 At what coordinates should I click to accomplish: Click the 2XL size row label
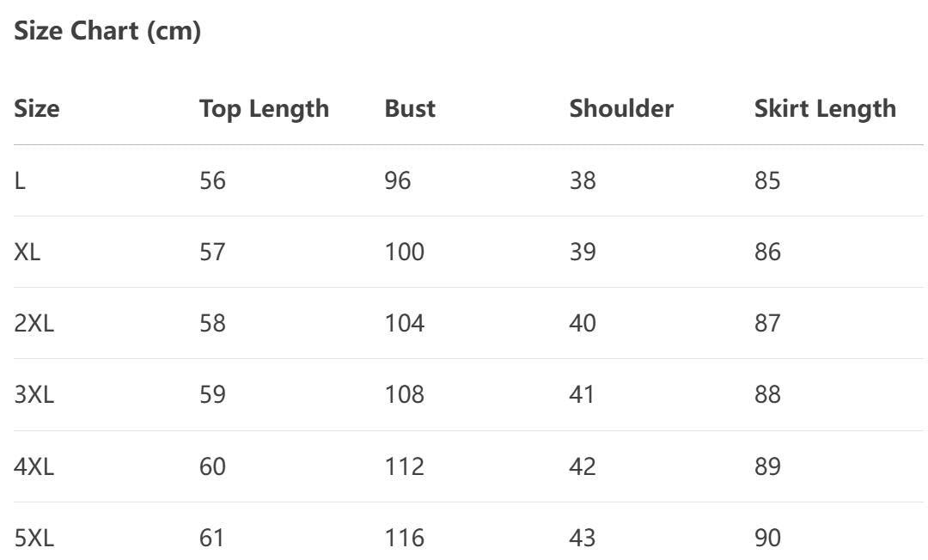[x=34, y=324]
